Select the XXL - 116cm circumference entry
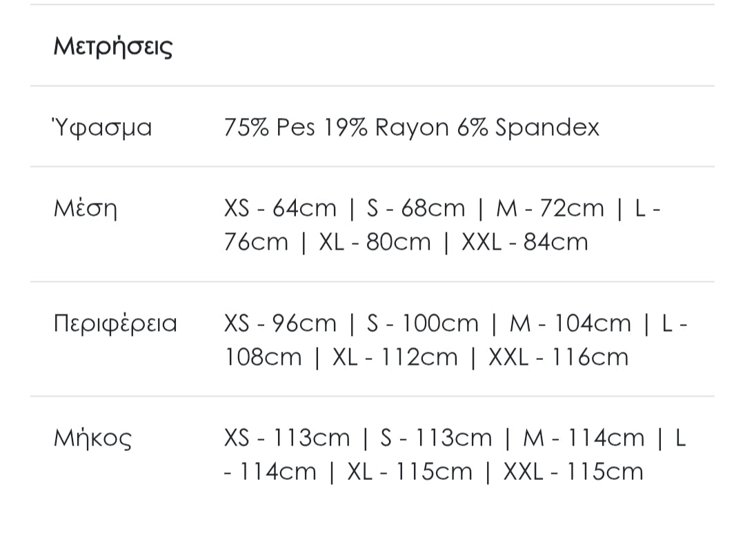This screenshot has height=560, width=745. coord(558,357)
